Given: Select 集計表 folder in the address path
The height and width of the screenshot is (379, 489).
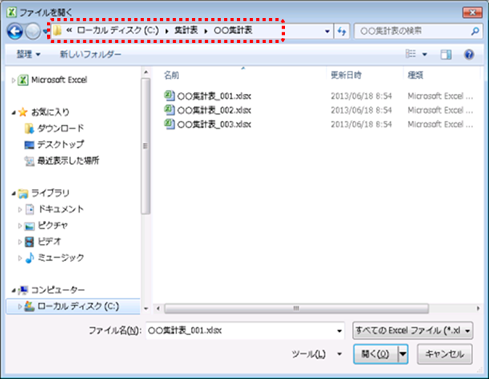Looking at the screenshot, I should click(x=186, y=30).
